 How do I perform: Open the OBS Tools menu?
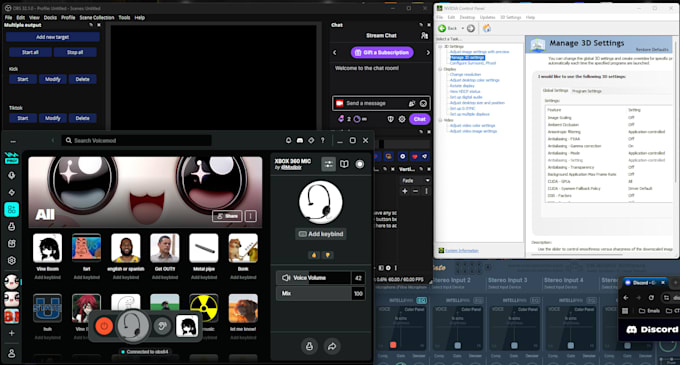click(124, 17)
